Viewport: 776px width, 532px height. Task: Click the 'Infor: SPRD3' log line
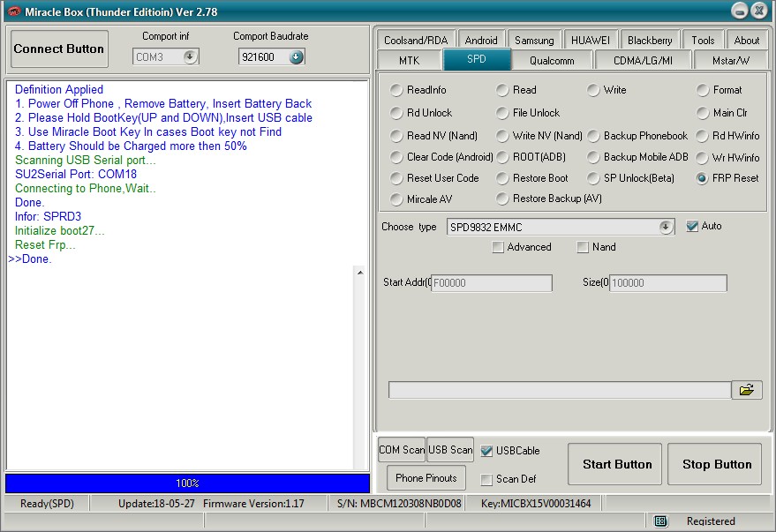click(48, 216)
